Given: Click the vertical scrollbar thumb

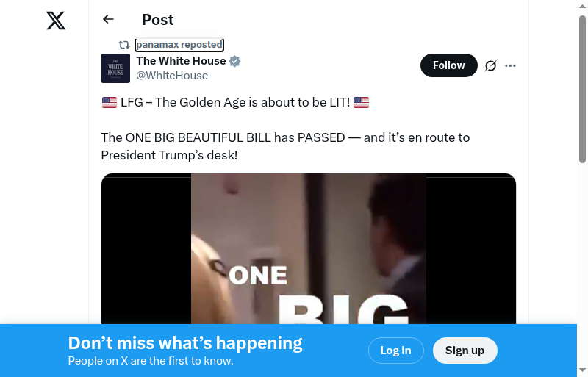Looking at the screenshot, I should (582, 89).
